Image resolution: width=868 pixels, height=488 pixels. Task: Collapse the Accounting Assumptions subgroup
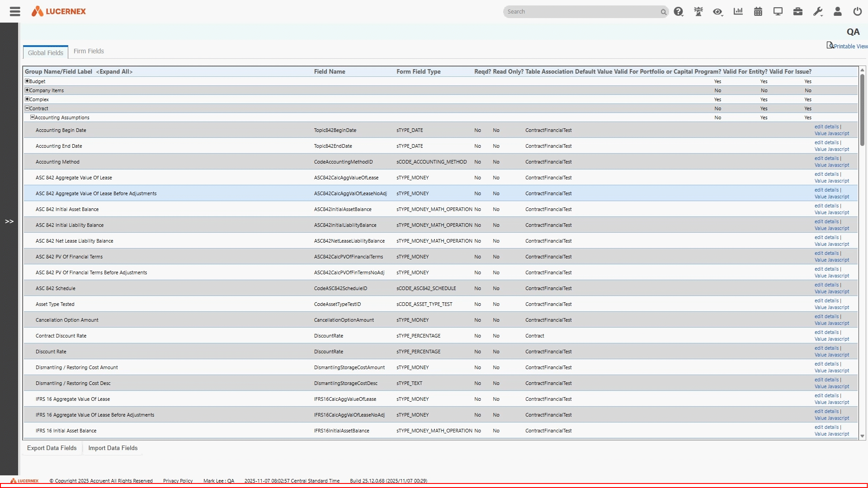pos(33,117)
